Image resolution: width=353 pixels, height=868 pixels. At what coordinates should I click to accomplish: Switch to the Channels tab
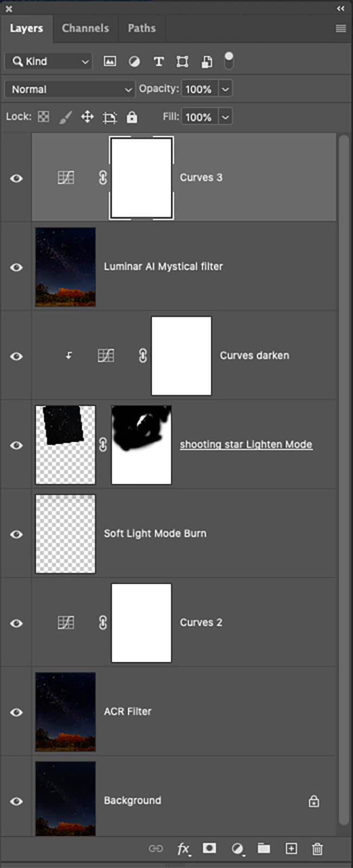point(85,28)
